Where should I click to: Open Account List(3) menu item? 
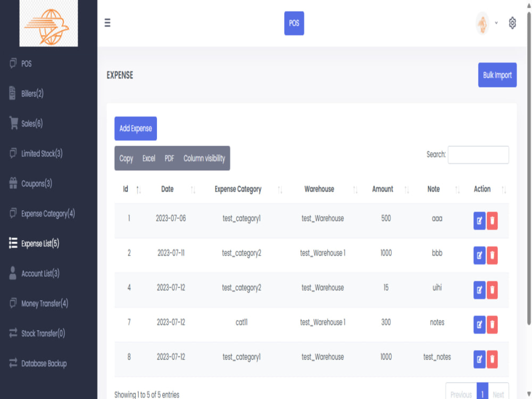coord(40,273)
